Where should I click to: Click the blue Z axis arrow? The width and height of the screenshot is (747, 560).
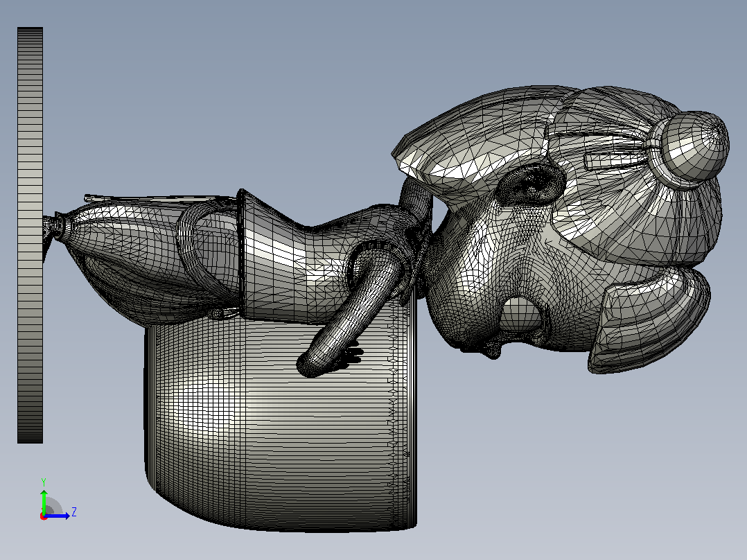(58, 516)
